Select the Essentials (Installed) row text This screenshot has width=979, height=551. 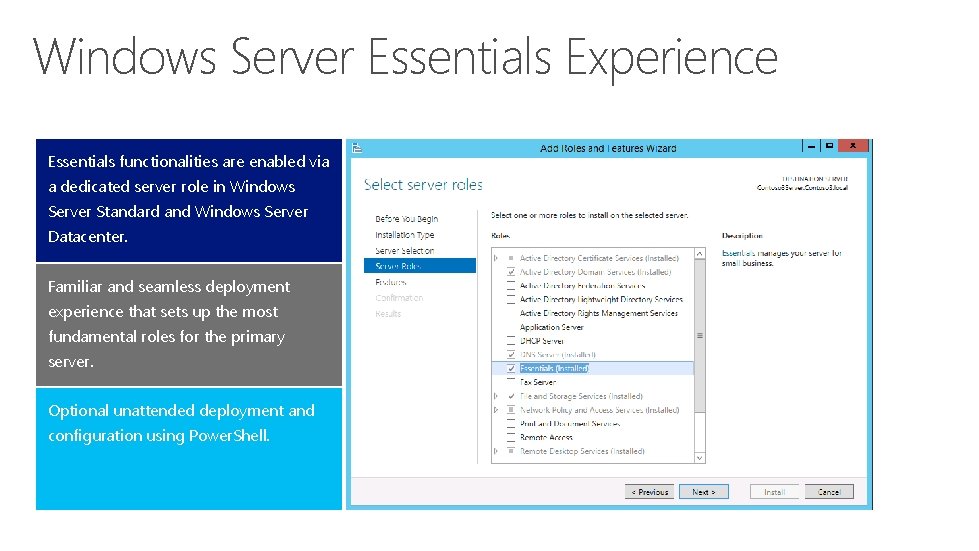pyautogui.click(x=554, y=368)
